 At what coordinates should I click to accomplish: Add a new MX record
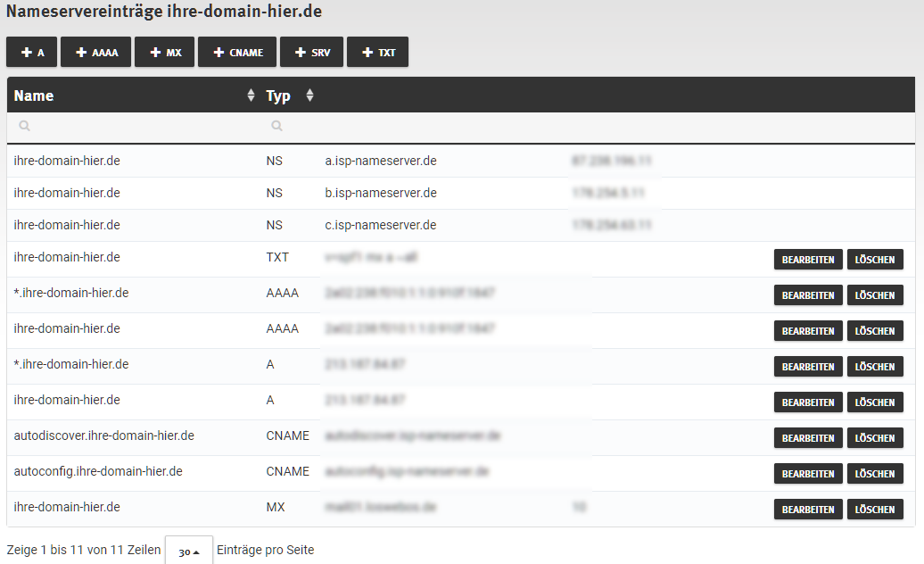(165, 53)
